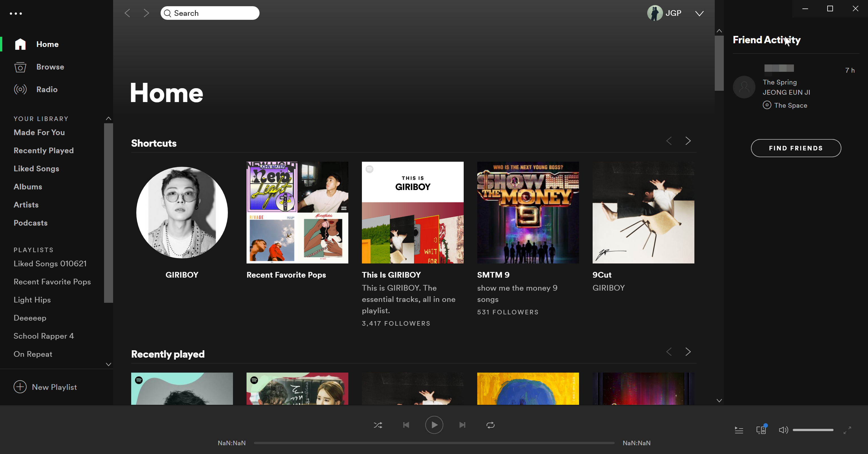Image resolution: width=868 pixels, height=454 pixels.
Task: Skip to next track
Action: (462, 425)
